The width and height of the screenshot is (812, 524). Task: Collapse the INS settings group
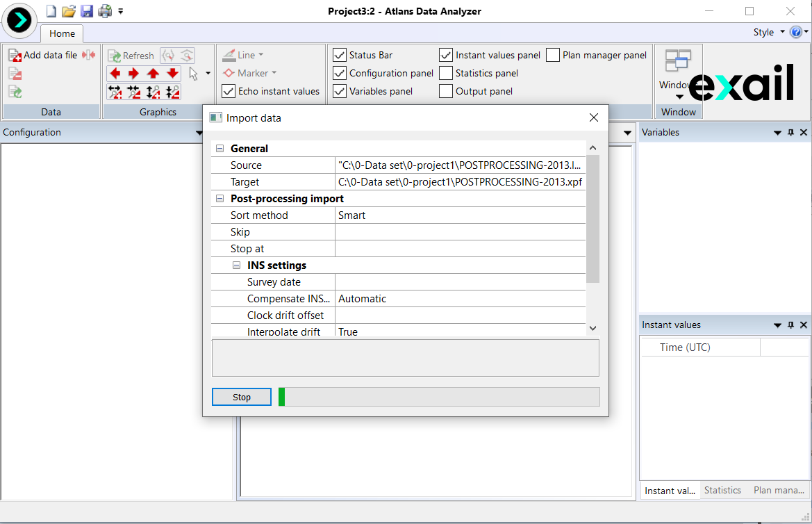click(x=237, y=265)
